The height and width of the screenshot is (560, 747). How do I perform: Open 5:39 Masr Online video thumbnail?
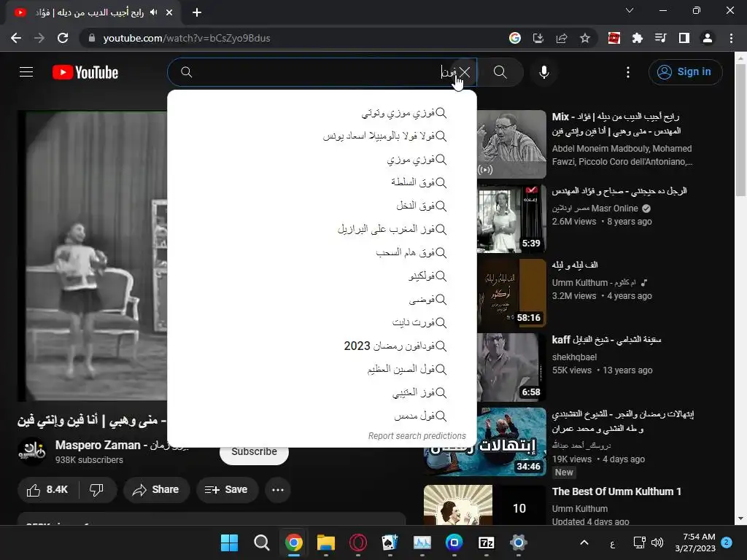tap(511, 219)
